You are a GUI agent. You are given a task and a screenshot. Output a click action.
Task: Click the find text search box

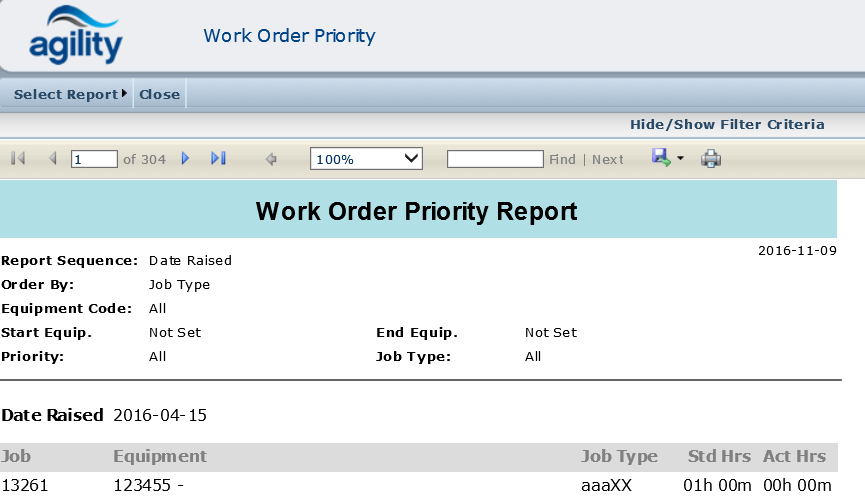495,159
